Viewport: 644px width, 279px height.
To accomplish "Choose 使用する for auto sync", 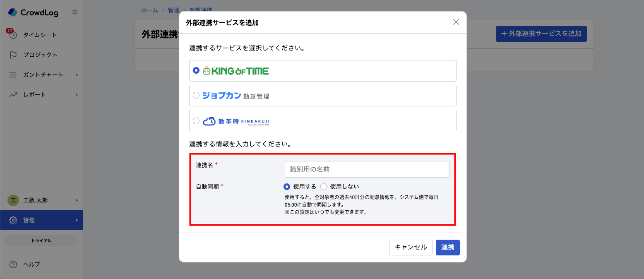I will tap(287, 187).
